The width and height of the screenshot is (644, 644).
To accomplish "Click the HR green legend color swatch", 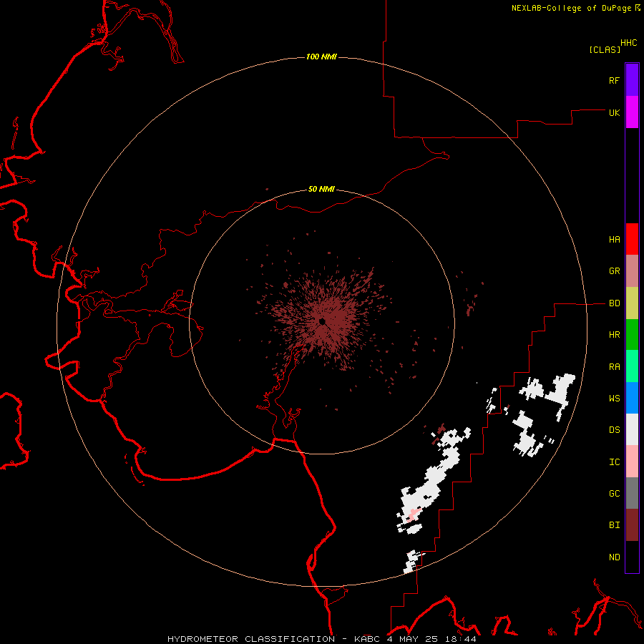I will coord(632,335).
